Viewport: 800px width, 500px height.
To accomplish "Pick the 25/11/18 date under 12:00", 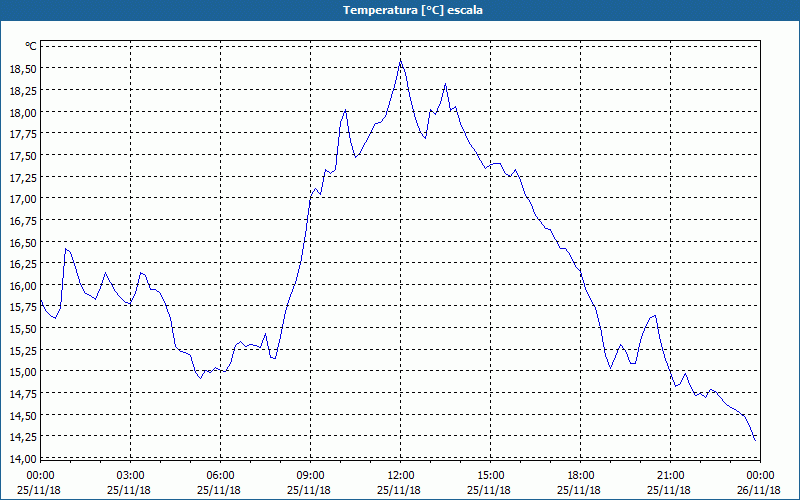I will [x=399, y=490].
